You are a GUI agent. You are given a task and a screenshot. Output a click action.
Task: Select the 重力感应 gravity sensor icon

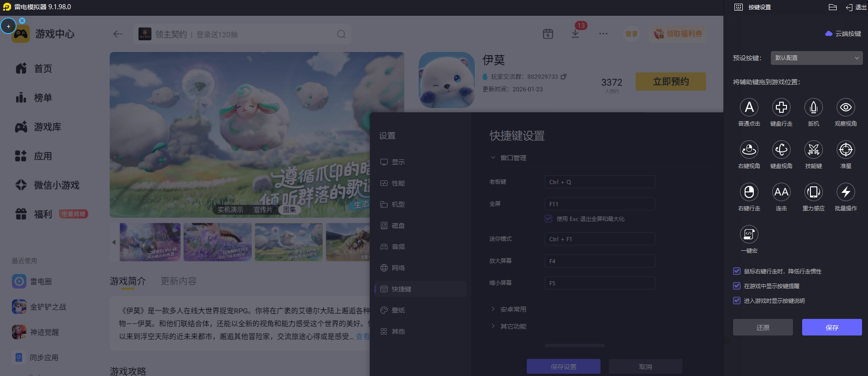click(814, 192)
